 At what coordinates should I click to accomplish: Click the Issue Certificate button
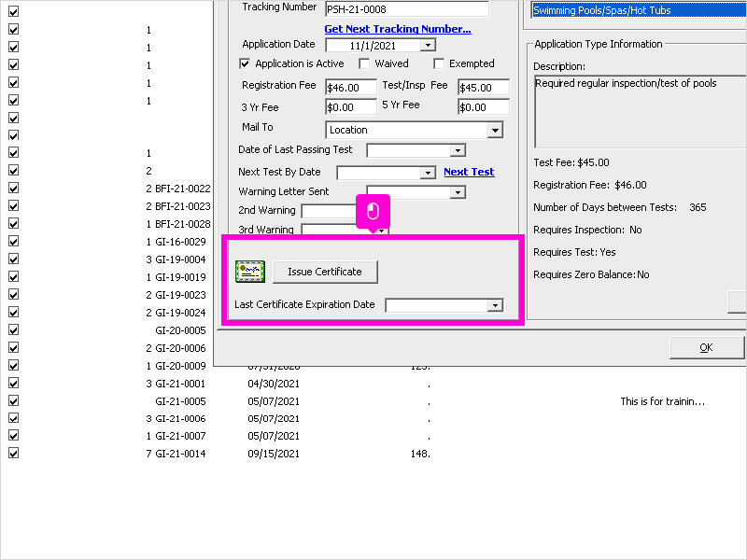click(325, 272)
